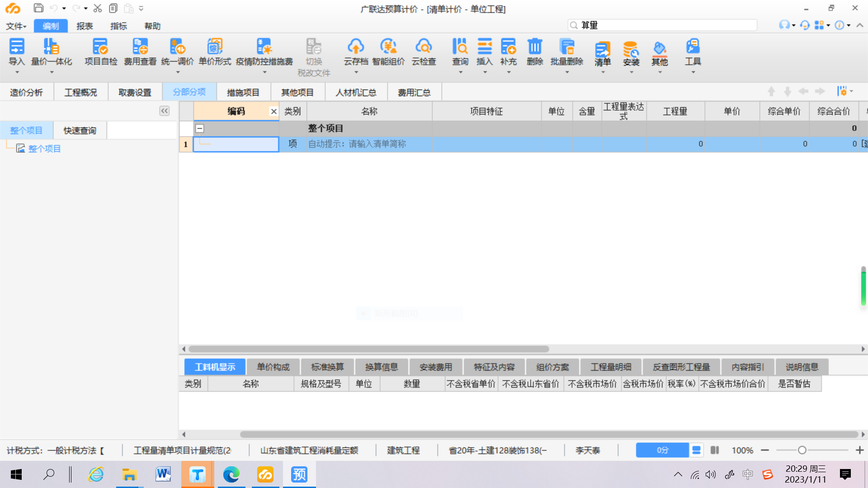Open the 帮助 help menu
This screenshot has height=488, width=868.
tap(152, 26)
